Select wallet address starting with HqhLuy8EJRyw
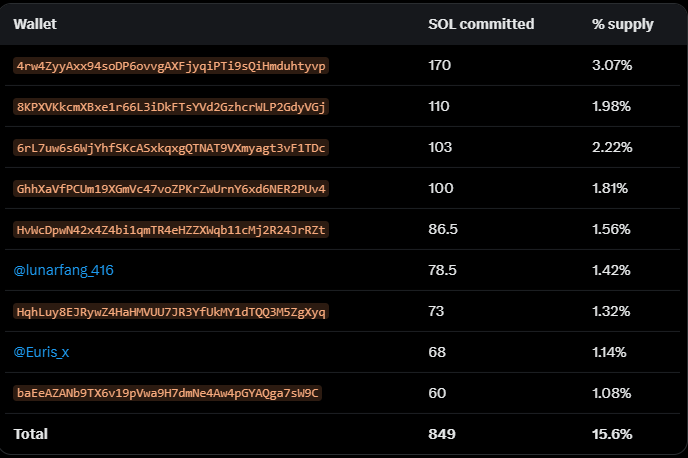 (x=171, y=311)
